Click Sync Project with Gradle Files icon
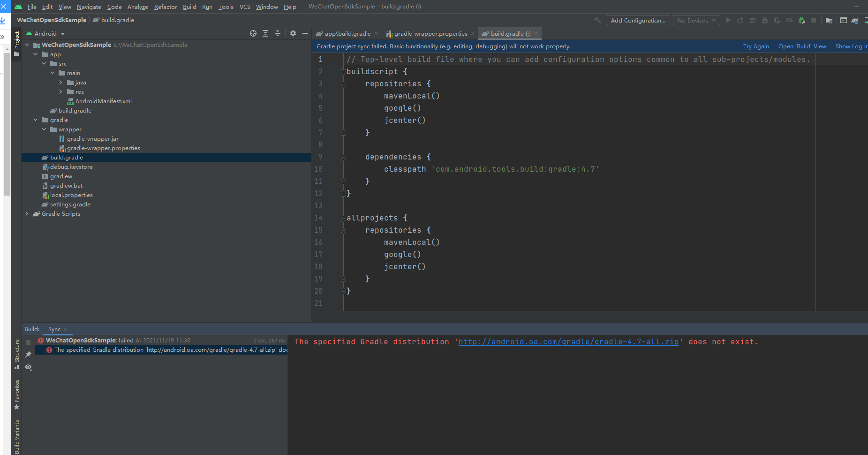The image size is (868, 455). pos(855,20)
